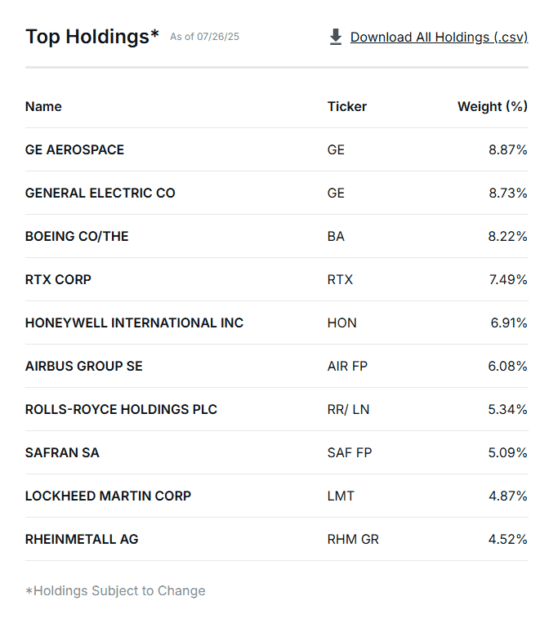Screen dimensions: 549x623
Task: Click GENERAL ELECTRIC CO row name
Action: click(100, 193)
